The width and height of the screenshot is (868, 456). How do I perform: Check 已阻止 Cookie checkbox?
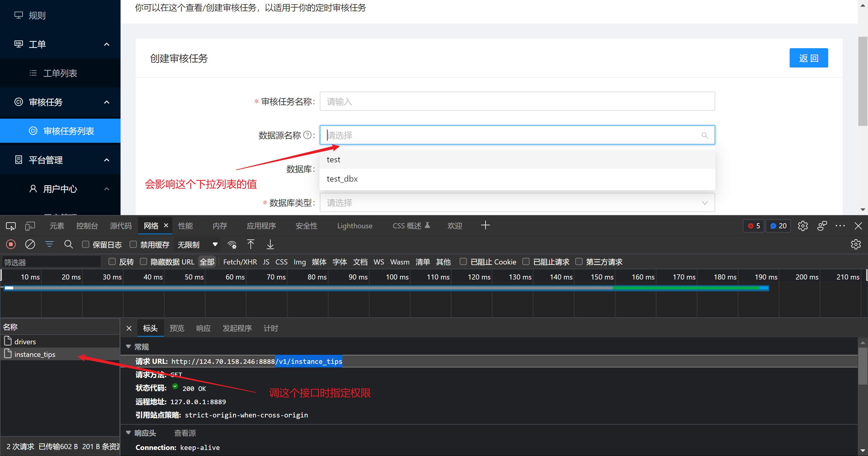point(463,262)
